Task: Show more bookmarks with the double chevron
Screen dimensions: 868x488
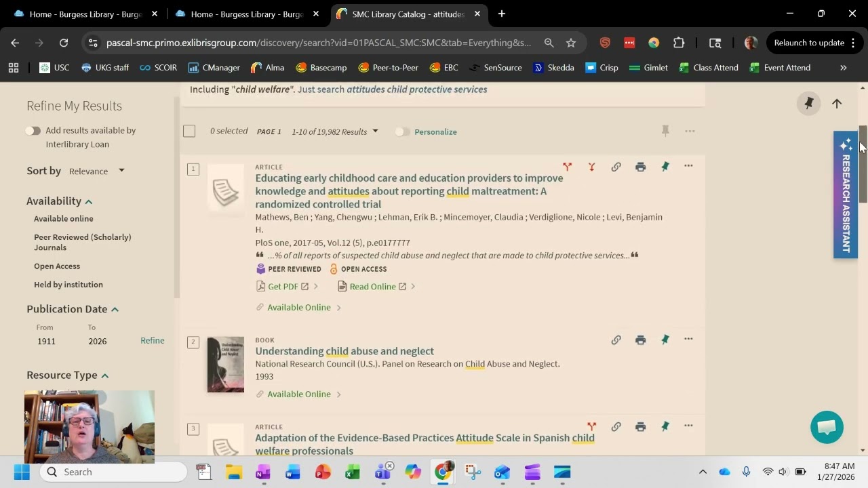Action: [844, 68]
